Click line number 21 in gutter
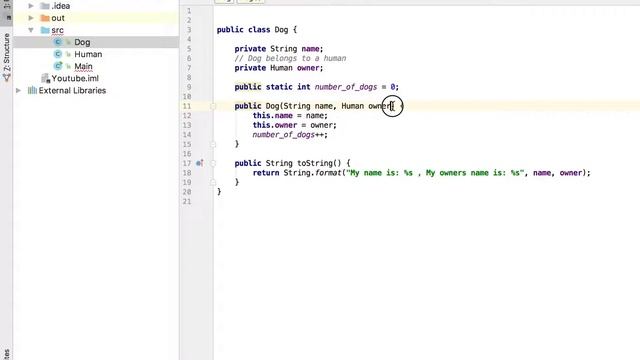640x360 pixels. coord(187,201)
